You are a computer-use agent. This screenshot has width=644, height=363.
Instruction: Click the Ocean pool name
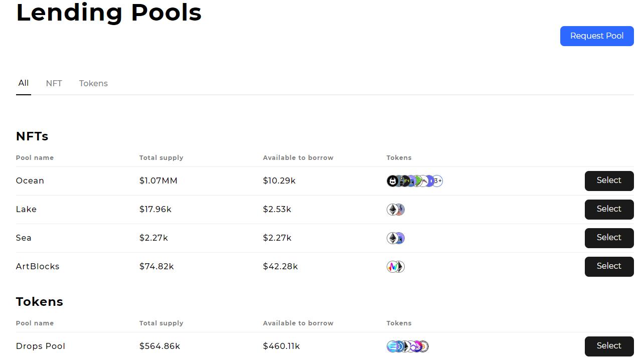(x=30, y=181)
